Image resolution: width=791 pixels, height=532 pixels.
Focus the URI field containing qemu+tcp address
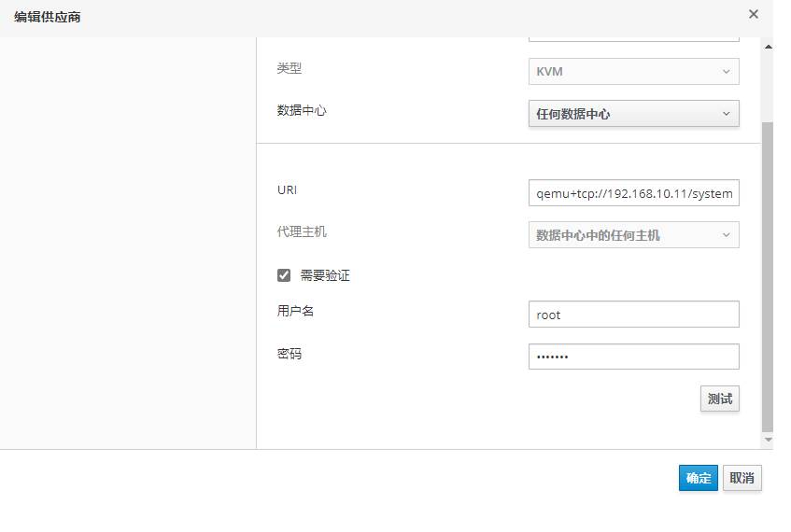tap(633, 193)
